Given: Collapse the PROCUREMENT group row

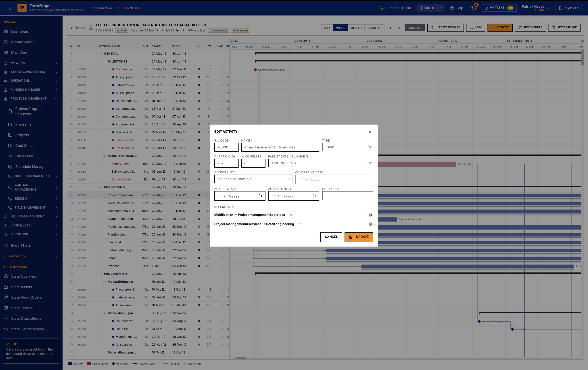Looking at the screenshot, I should point(101,274).
